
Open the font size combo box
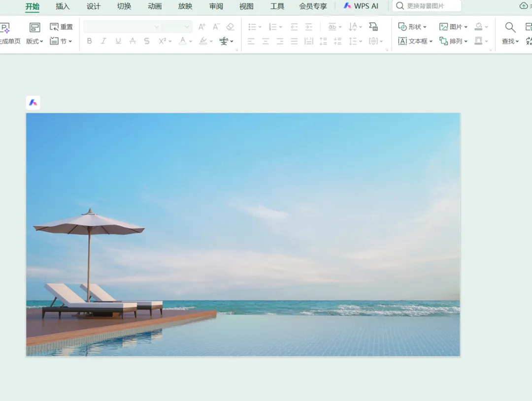[x=177, y=27]
